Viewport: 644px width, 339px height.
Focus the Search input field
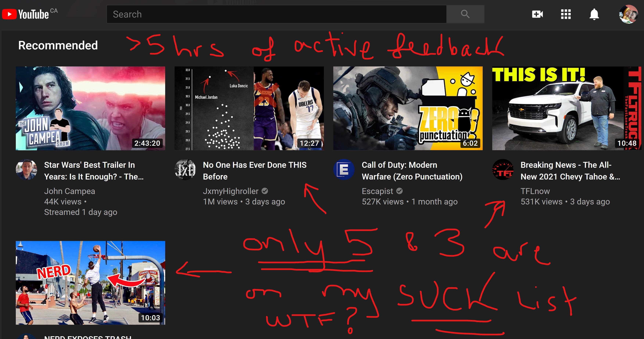point(277,14)
